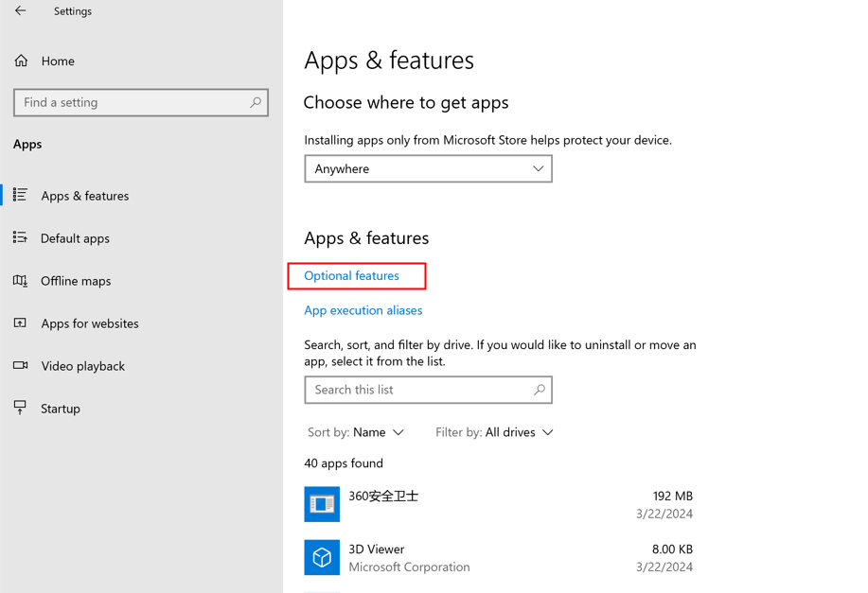Open the Optional features link
868x593 pixels.
tap(351, 275)
